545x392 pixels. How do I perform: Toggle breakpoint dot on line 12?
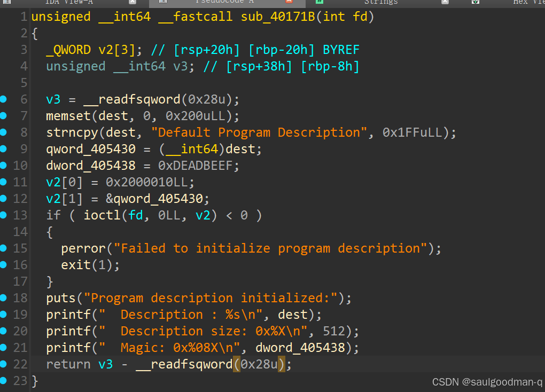click(x=3, y=199)
